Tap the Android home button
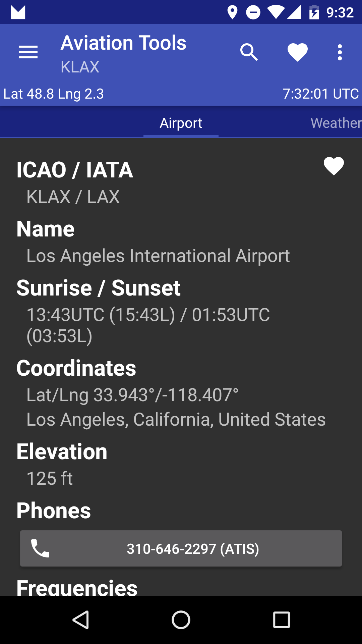Viewport: 362px width, 644px height. click(x=181, y=620)
